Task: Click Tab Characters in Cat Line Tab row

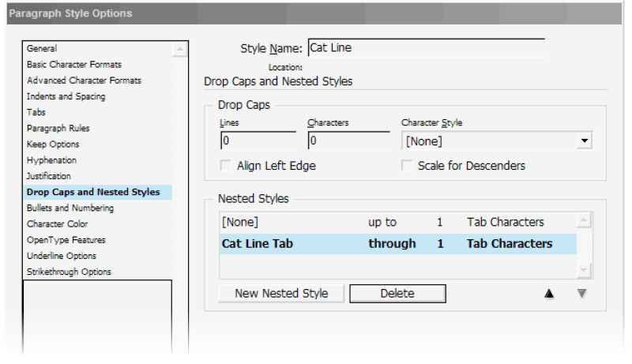Action: coord(510,244)
